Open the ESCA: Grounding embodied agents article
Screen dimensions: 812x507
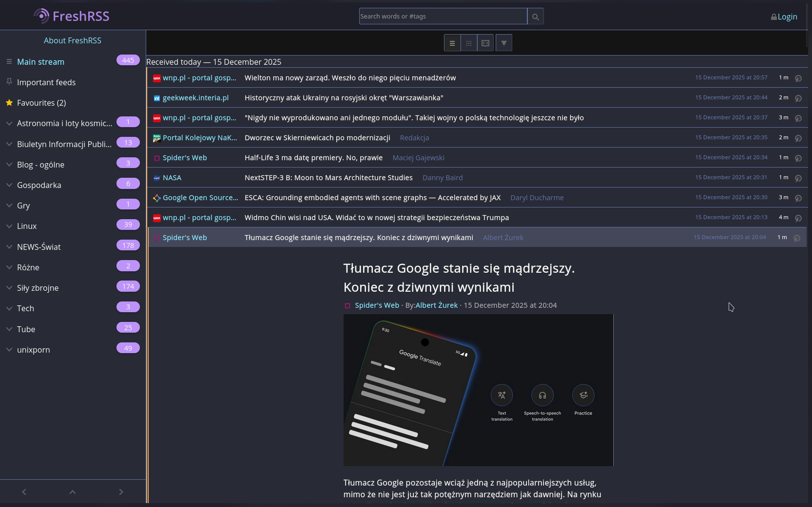pyautogui.click(x=373, y=198)
